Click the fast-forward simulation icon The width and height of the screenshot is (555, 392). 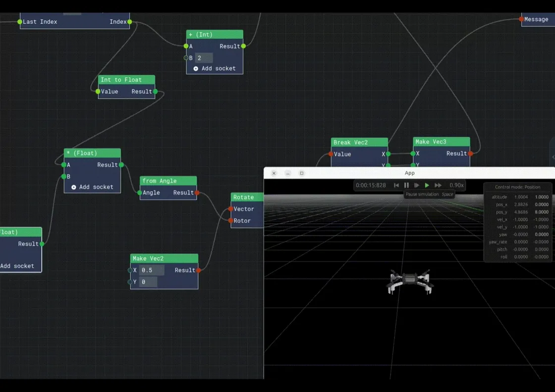(x=438, y=185)
